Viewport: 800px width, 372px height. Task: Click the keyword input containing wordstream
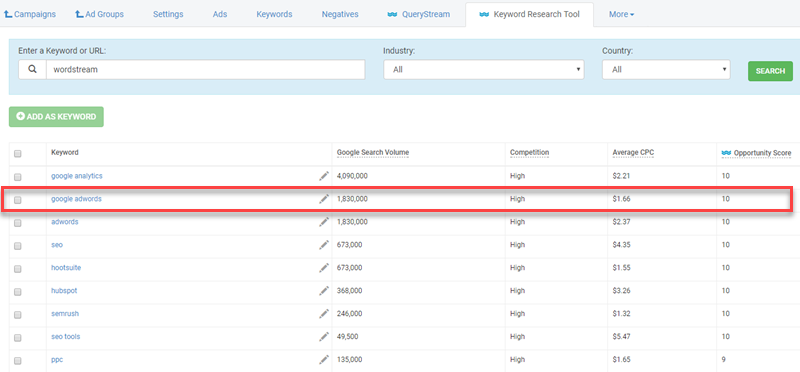click(x=206, y=69)
